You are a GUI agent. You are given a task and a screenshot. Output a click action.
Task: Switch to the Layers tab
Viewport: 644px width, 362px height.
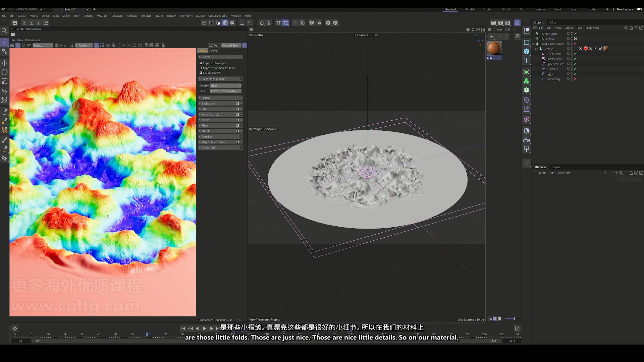click(556, 167)
